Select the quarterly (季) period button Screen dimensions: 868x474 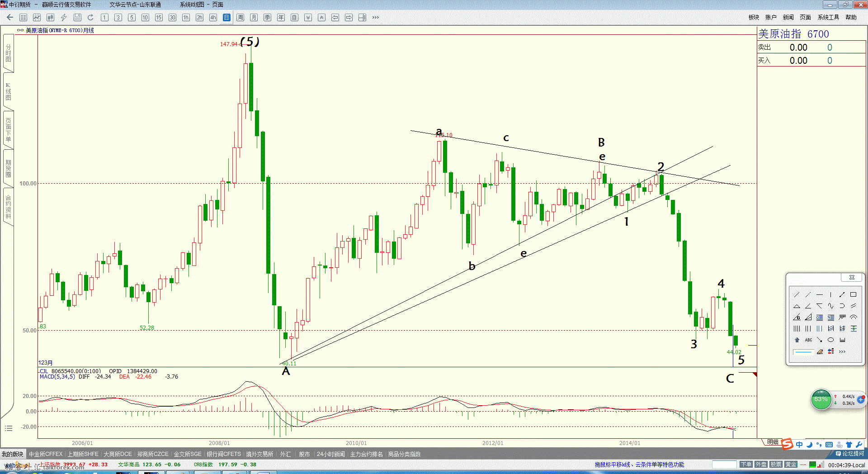[x=267, y=17]
